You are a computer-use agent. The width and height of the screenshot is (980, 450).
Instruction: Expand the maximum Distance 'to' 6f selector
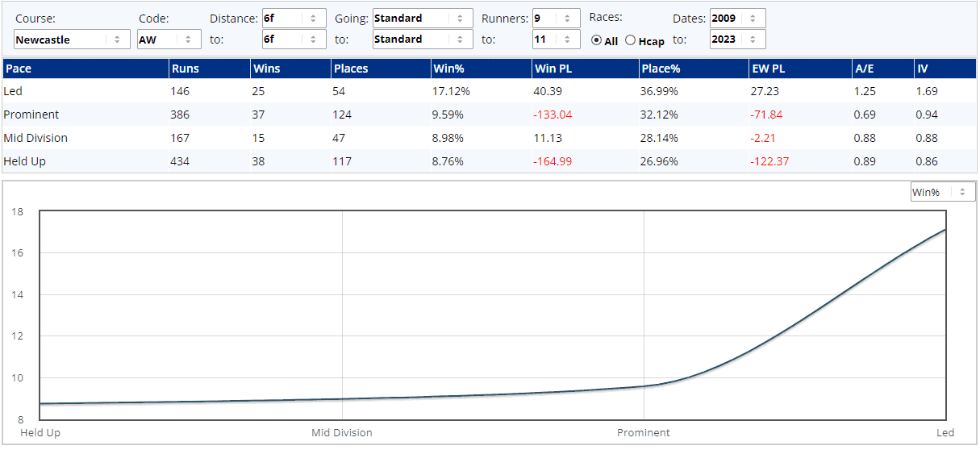(294, 40)
